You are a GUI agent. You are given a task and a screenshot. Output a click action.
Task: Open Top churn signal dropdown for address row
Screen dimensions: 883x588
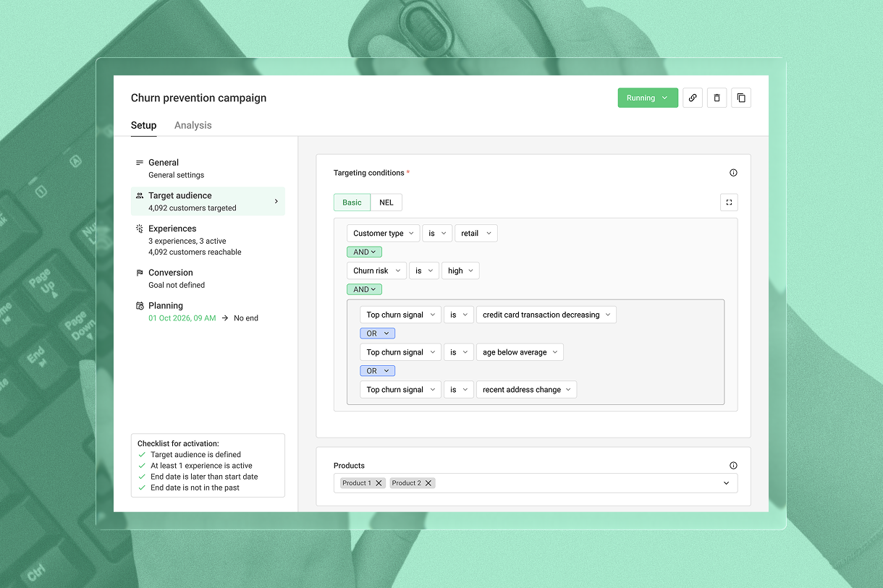(x=400, y=389)
